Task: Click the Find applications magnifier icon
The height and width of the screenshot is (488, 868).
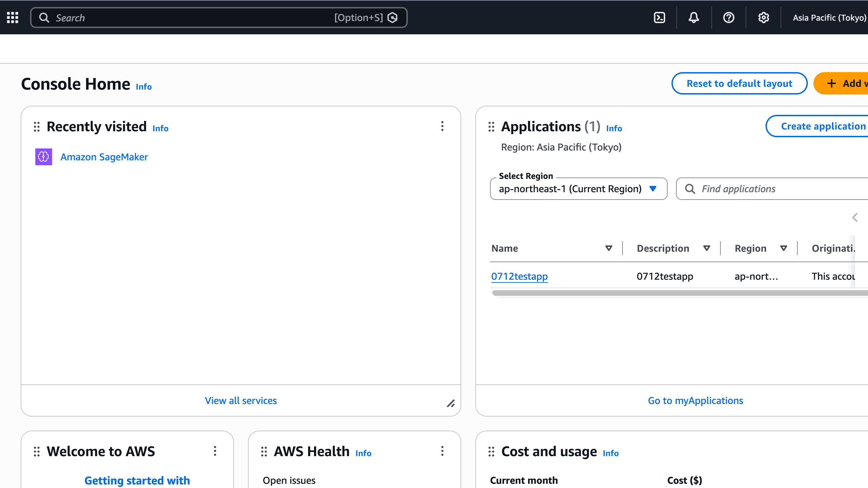Action: click(690, 189)
